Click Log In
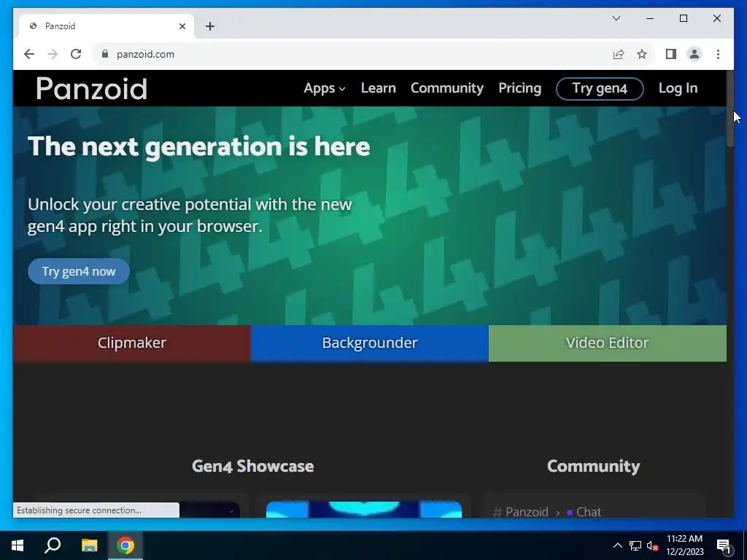747x560 pixels. (678, 88)
